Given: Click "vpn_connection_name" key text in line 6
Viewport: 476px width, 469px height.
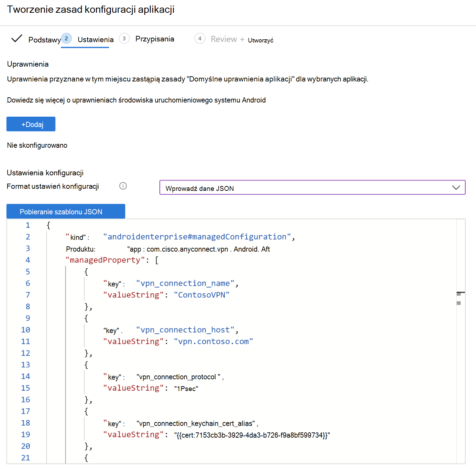Looking at the screenshot, I should 185,283.
